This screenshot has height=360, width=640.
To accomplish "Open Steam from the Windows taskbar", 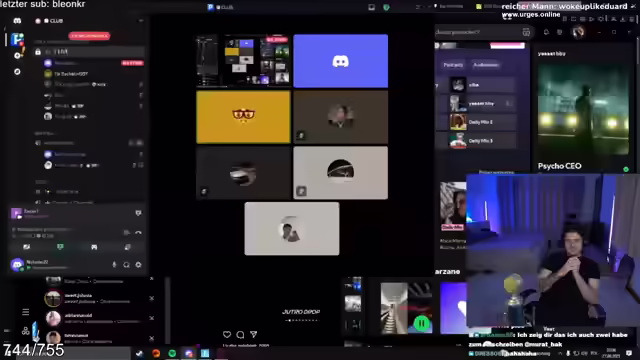I will pyautogui.click(x=140, y=353).
